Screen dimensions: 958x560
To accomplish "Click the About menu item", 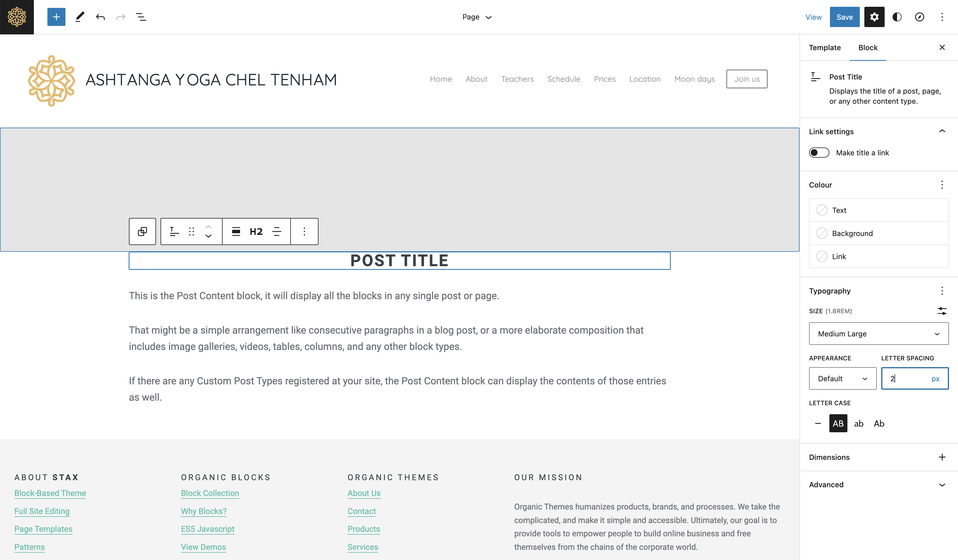I will click(476, 79).
